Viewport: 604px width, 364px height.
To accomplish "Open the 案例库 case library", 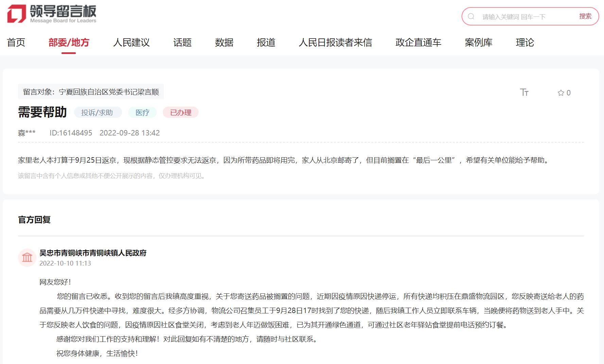I will point(478,42).
